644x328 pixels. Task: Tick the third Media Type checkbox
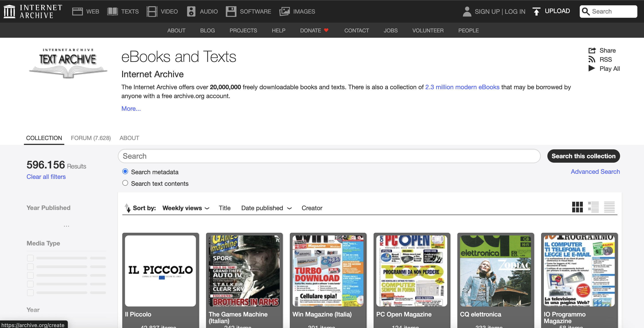[30, 275]
